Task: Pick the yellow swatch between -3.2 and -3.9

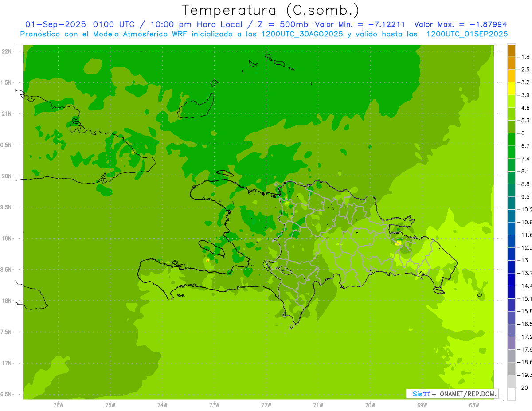Action: 511,89
